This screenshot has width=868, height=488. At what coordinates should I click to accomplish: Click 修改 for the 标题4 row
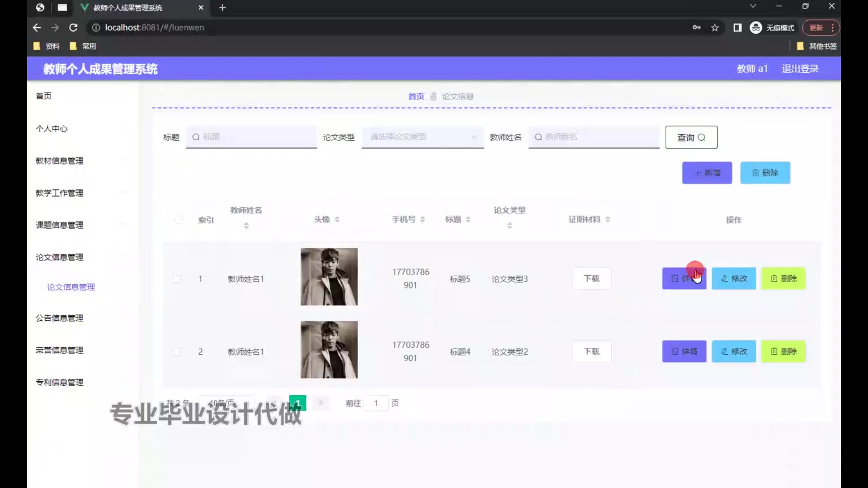(x=734, y=351)
